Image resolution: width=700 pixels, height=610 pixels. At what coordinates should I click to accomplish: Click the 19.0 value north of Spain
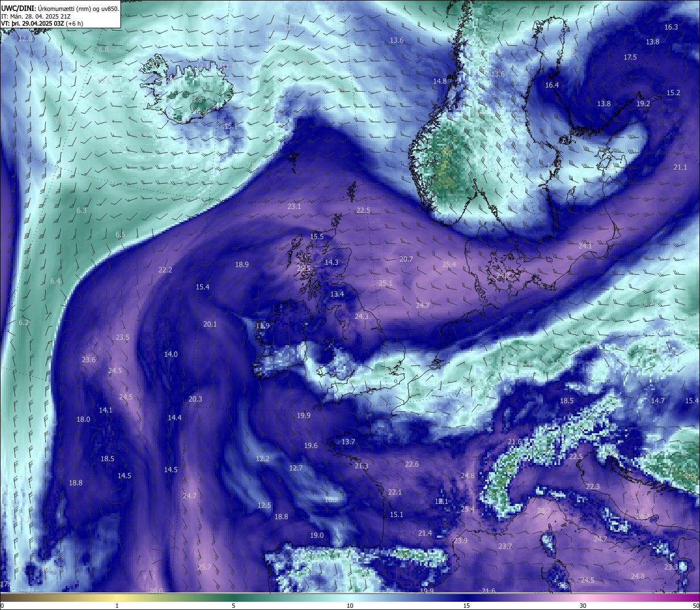[x=317, y=536]
